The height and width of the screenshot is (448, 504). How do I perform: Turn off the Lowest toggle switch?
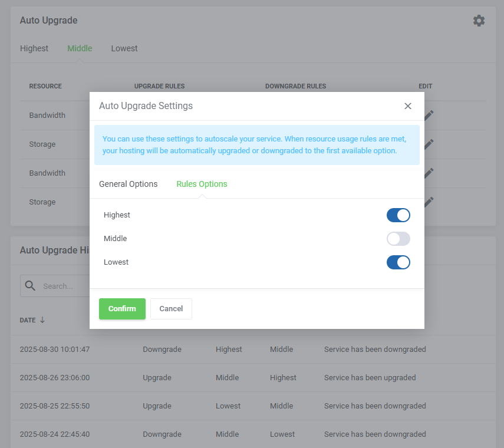(398, 262)
